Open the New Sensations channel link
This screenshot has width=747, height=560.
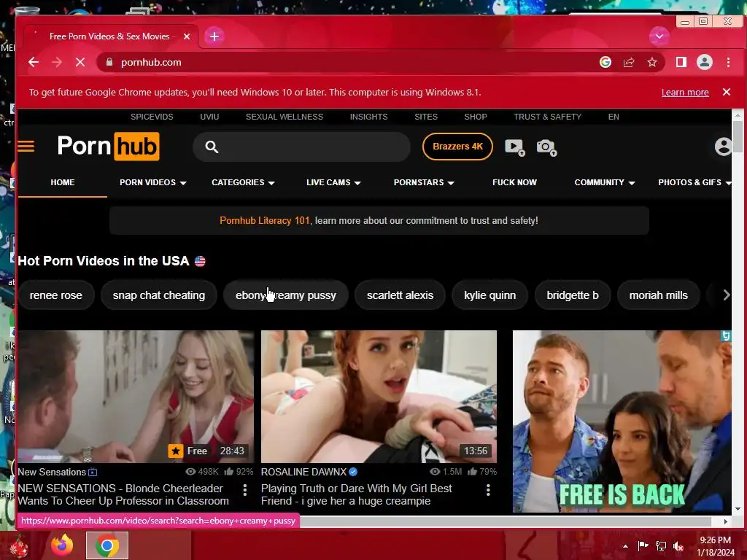pyautogui.click(x=52, y=472)
